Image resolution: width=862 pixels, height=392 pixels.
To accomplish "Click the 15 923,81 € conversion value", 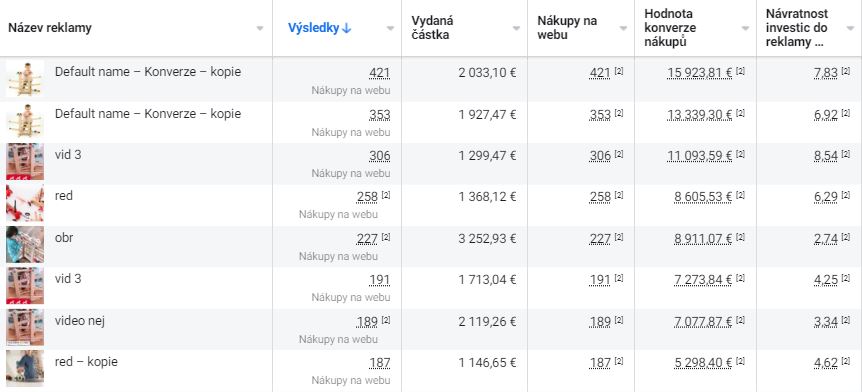I will coord(700,73).
